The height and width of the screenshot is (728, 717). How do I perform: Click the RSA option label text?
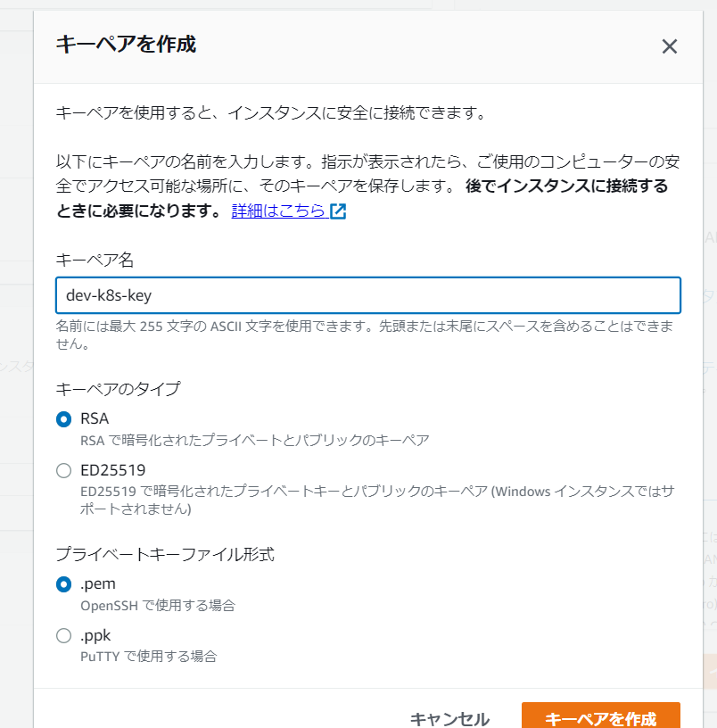(x=95, y=418)
